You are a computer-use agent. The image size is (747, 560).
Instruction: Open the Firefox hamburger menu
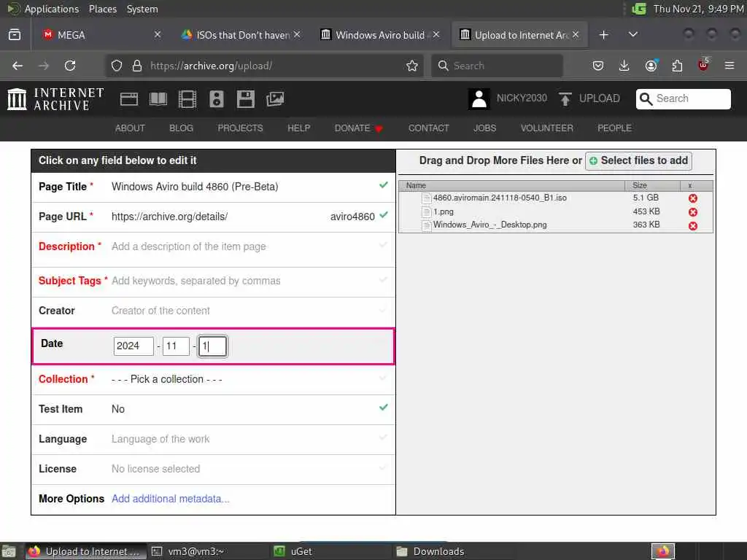click(729, 66)
